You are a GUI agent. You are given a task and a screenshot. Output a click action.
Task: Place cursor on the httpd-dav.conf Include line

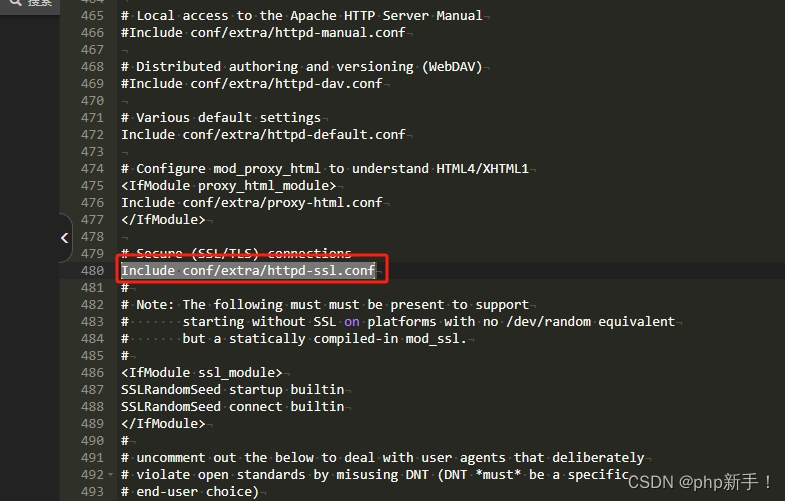[251, 84]
